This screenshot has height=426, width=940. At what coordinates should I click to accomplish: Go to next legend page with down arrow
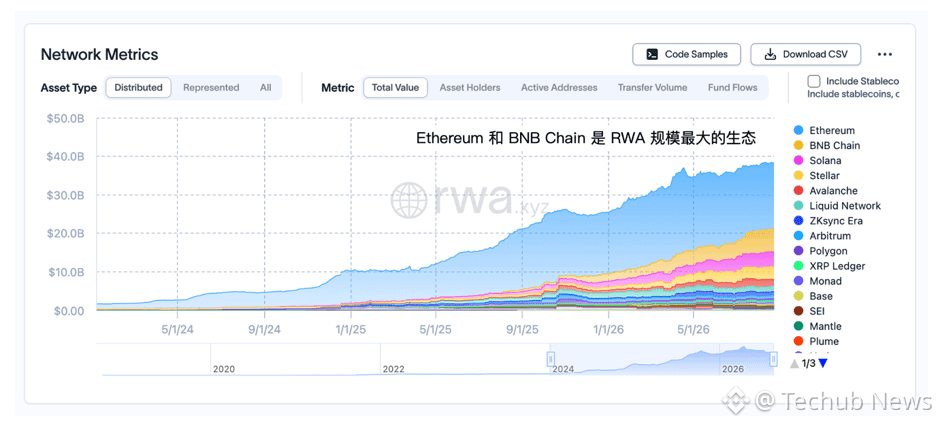(x=823, y=363)
